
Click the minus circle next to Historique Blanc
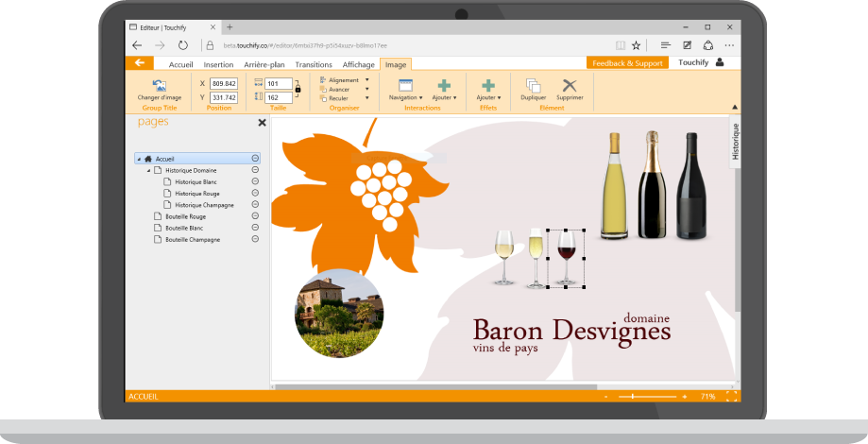pyautogui.click(x=255, y=181)
